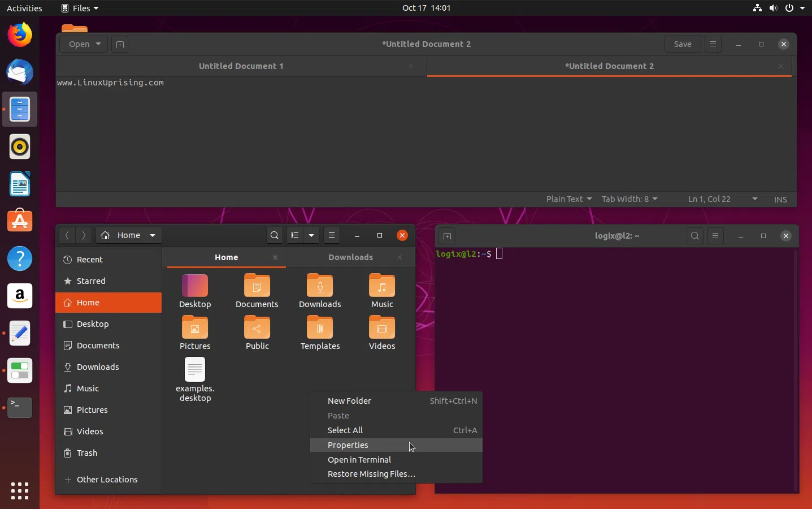Image resolution: width=812 pixels, height=509 pixels.
Task: Choose Open in Terminal from the context menu
Action: point(359,460)
